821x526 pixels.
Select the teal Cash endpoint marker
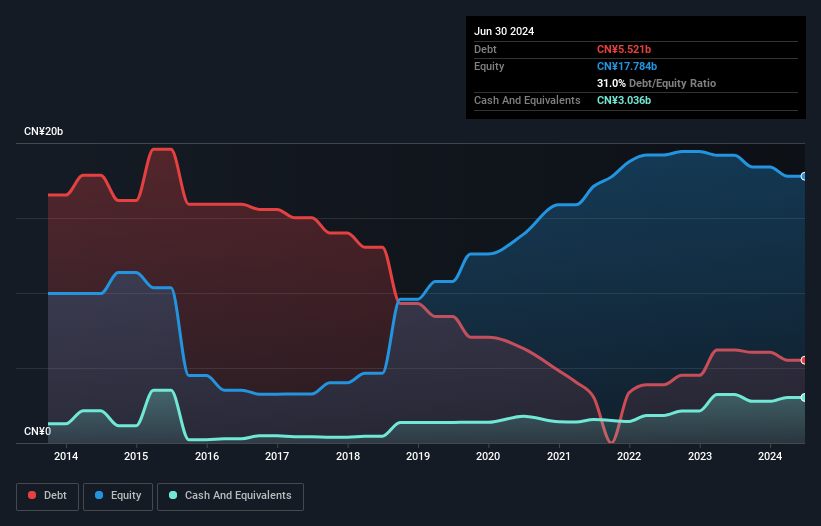pyautogui.click(x=804, y=398)
